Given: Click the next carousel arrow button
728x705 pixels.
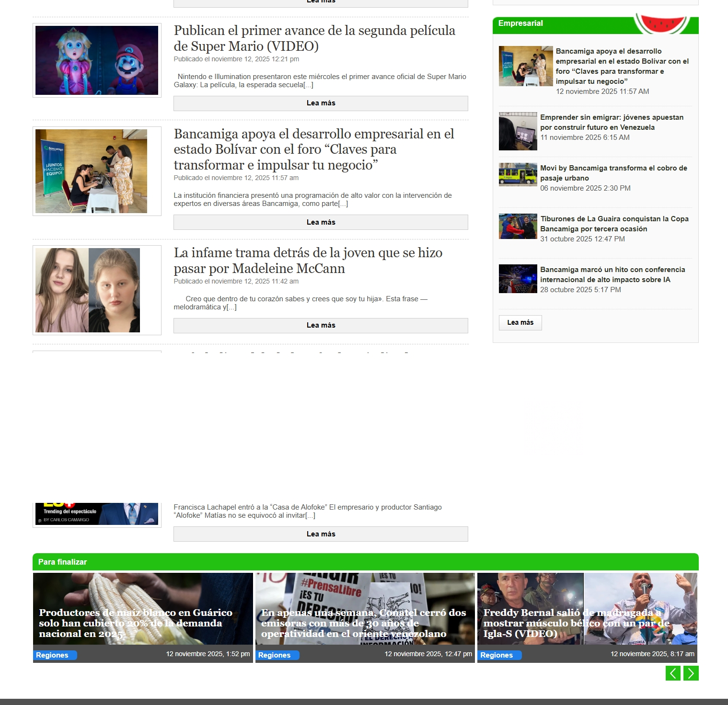Looking at the screenshot, I should [691, 673].
